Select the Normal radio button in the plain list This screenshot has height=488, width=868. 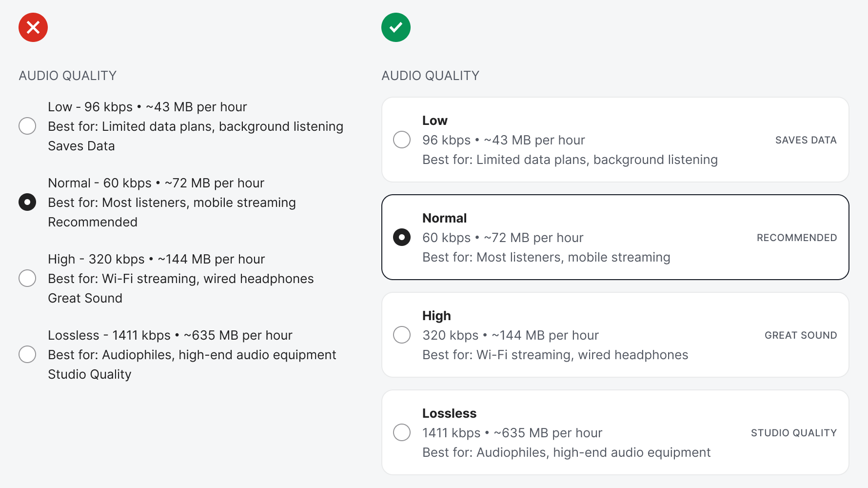point(27,202)
